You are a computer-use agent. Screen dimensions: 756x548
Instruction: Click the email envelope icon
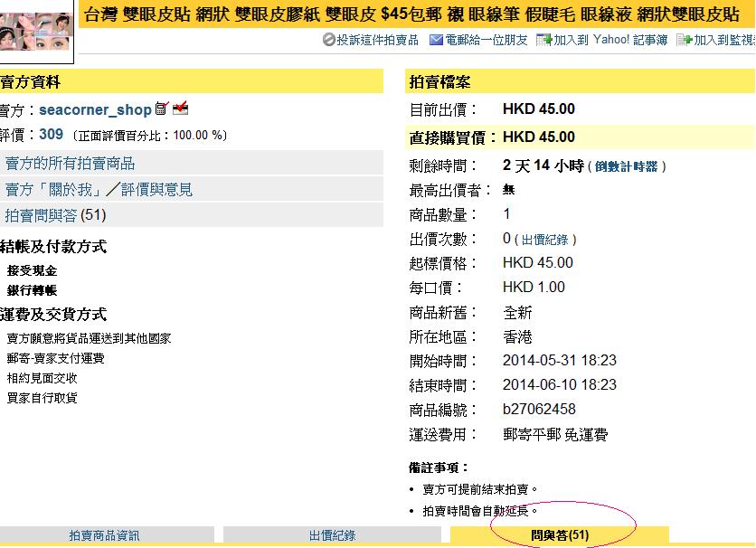pos(436,41)
